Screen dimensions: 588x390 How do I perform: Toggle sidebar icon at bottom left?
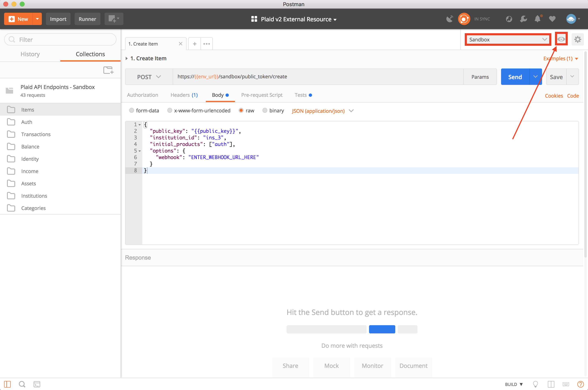(7, 384)
